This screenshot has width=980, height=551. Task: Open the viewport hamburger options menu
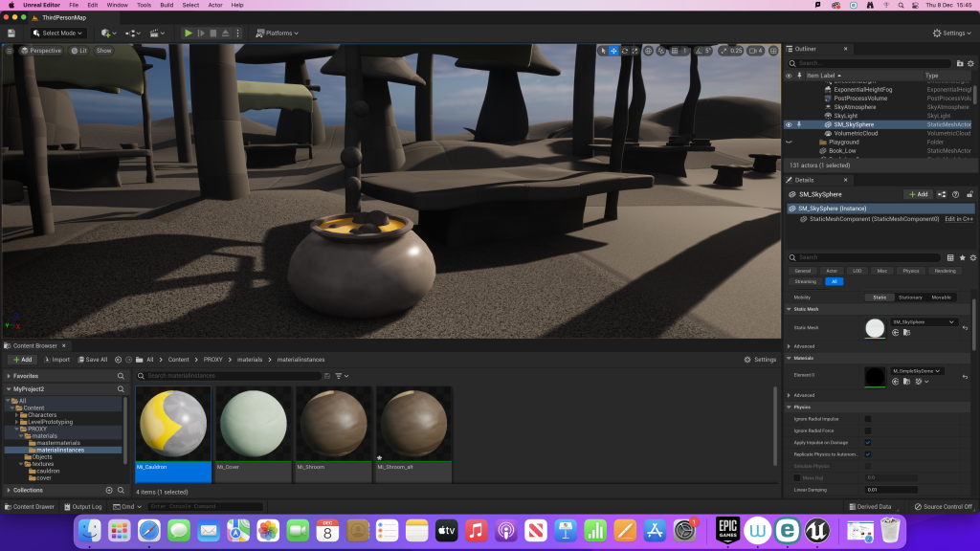click(9, 51)
